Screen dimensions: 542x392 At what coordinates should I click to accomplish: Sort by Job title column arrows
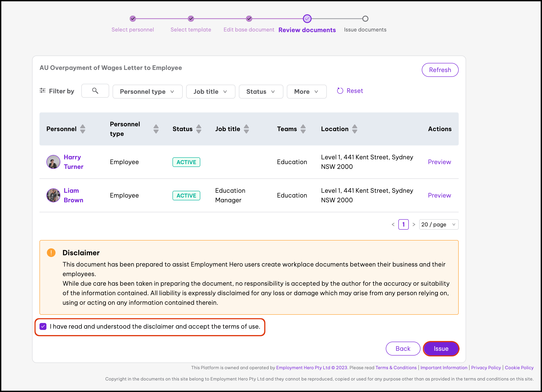click(x=246, y=129)
